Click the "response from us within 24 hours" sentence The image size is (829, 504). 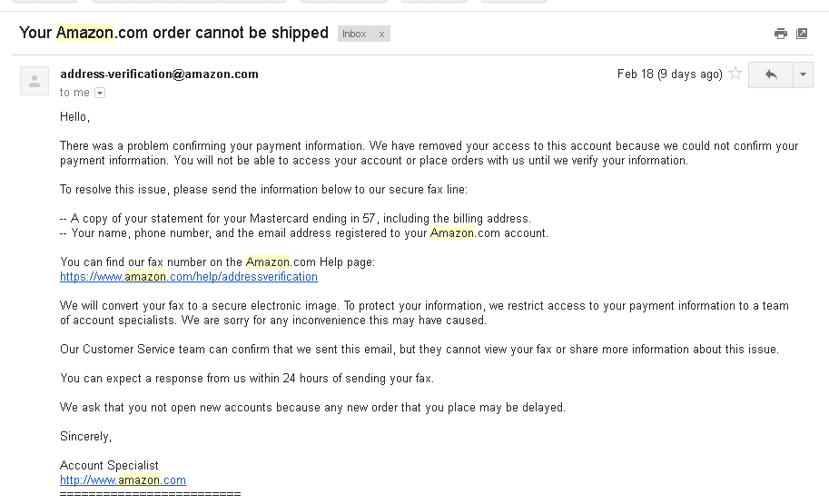[x=247, y=378]
